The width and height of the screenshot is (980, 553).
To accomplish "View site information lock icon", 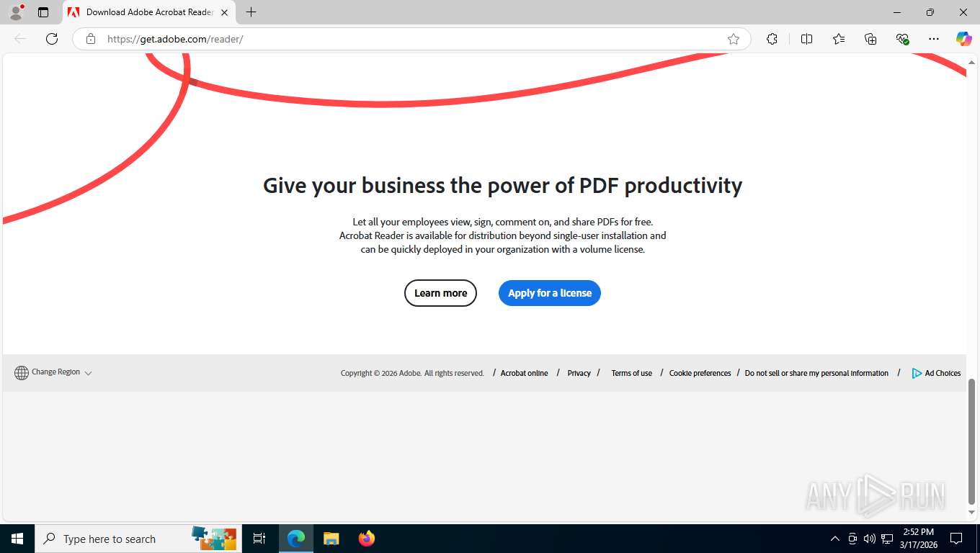I will [91, 39].
